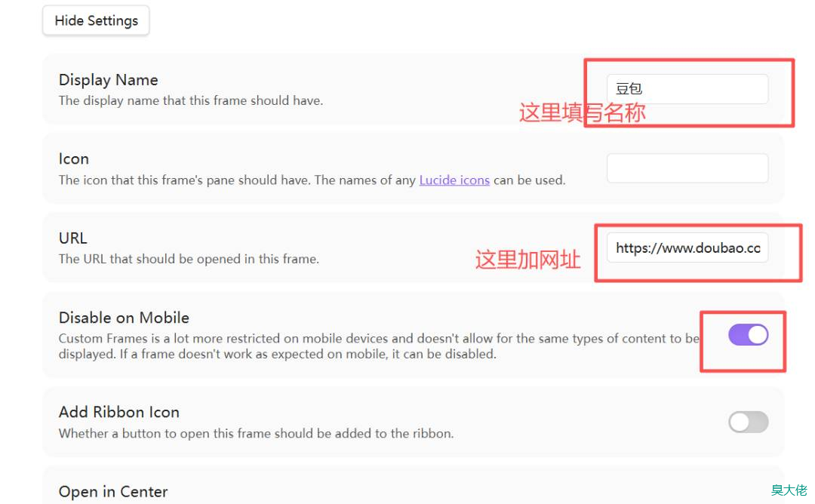Click the Display Name description text
The height and width of the screenshot is (504, 815).
191,100
